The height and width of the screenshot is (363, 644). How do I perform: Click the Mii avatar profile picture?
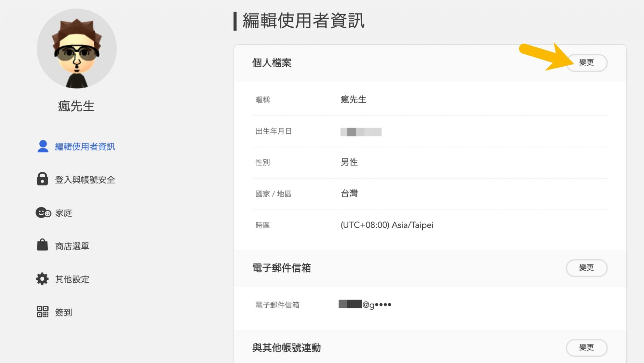77,49
